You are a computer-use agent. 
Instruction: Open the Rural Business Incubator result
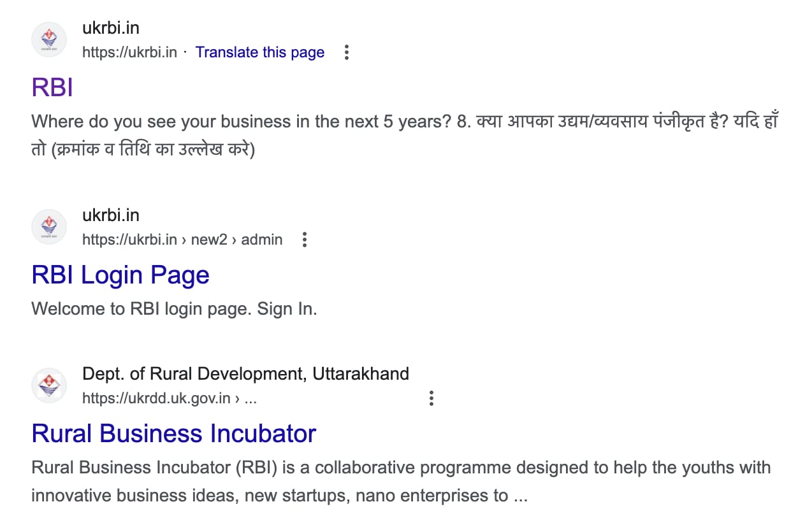[173, 433]
